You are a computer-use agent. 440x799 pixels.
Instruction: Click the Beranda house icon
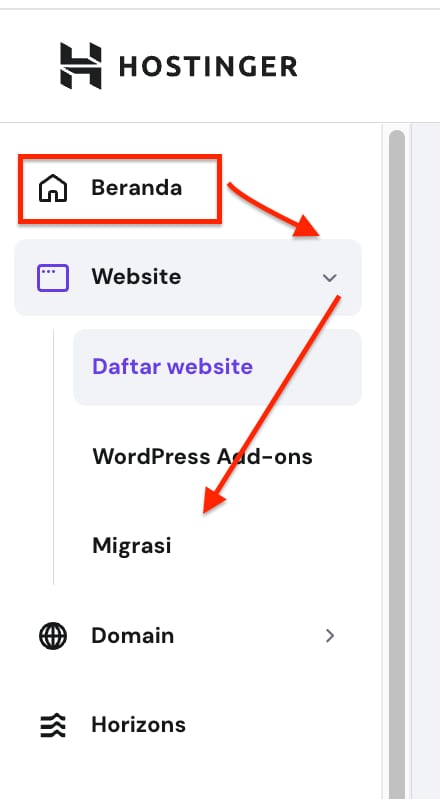coord(53,188)
